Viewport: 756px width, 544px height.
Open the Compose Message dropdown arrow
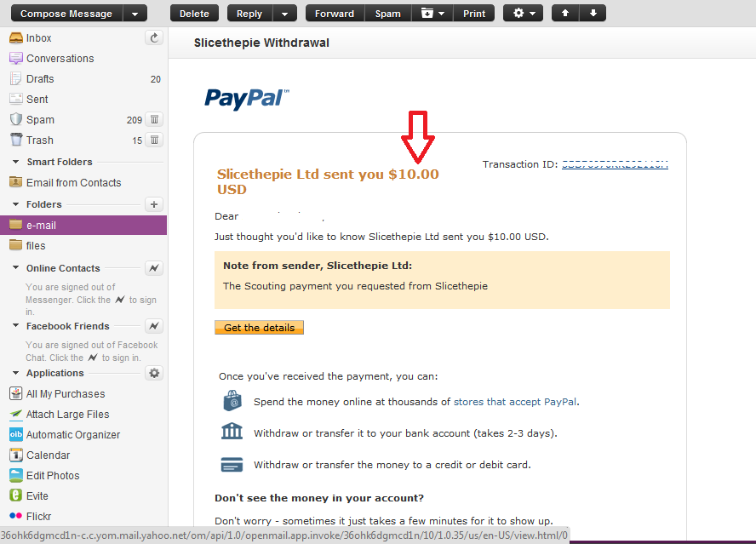pos(135,14)
